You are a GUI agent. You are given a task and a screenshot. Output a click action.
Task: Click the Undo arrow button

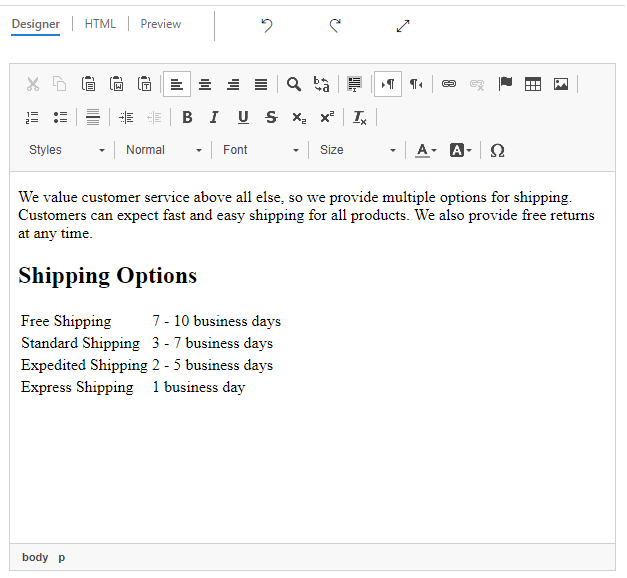[267, 26]
